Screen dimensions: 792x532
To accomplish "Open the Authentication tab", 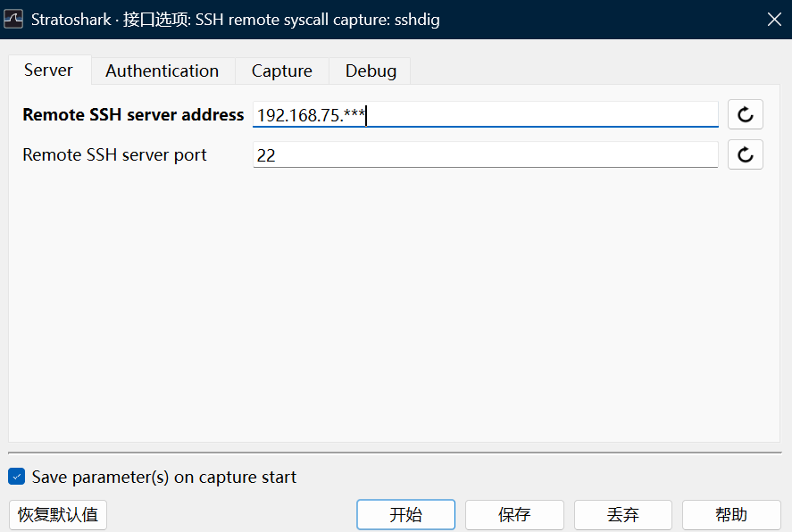I will coord(163,71).
